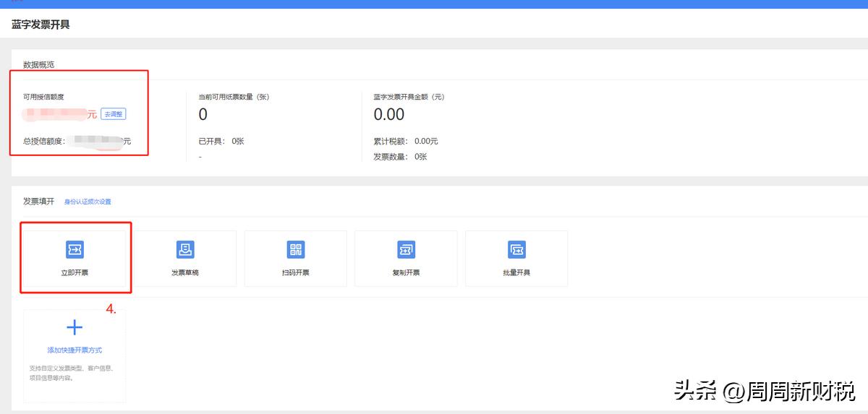Click the 蓝字发票开具金额（元） label
Viewport: 868px width, 414px height.
pyautogui.click(x=409, y=96)
